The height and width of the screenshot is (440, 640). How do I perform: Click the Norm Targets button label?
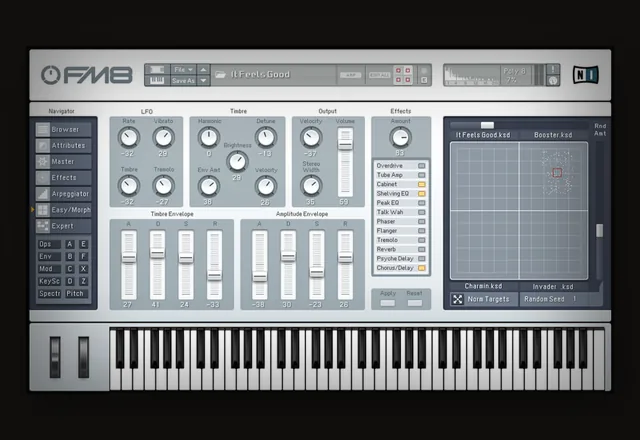[x=488, y=299]
